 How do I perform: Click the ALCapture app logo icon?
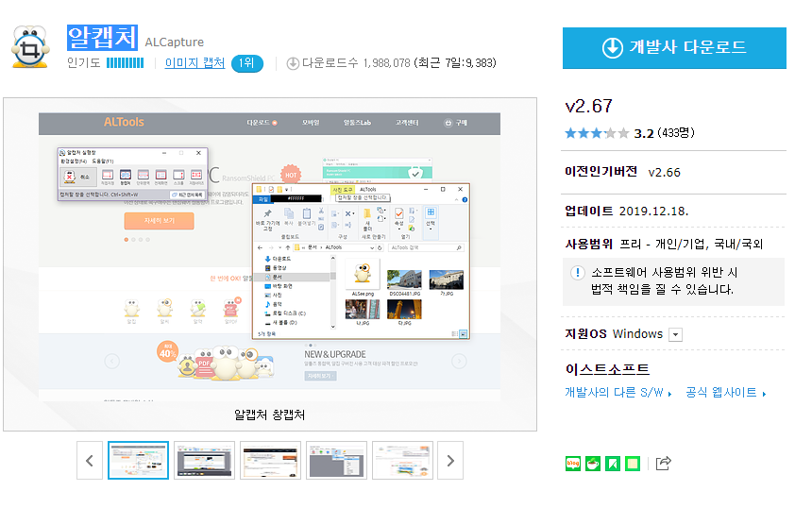[x=30, y=46]
